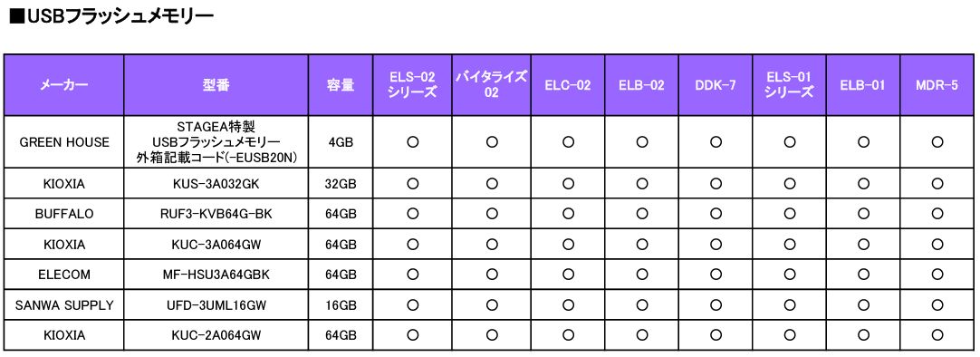Click circle for ELECOM under ELC-02
The image size is (980, 357).
568,275
